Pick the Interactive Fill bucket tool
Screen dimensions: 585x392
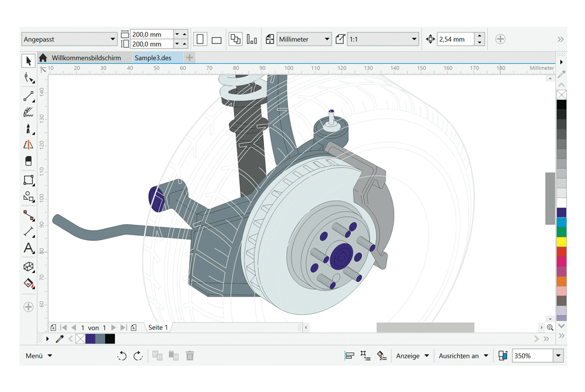pyautogui.click(x=28, y=284)
